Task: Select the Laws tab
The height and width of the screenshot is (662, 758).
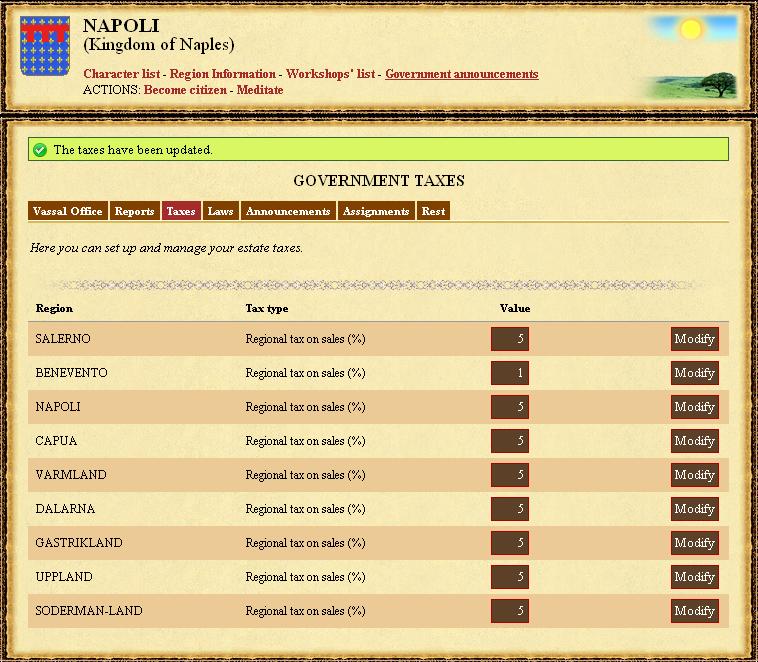Action: tap(220, 211)
